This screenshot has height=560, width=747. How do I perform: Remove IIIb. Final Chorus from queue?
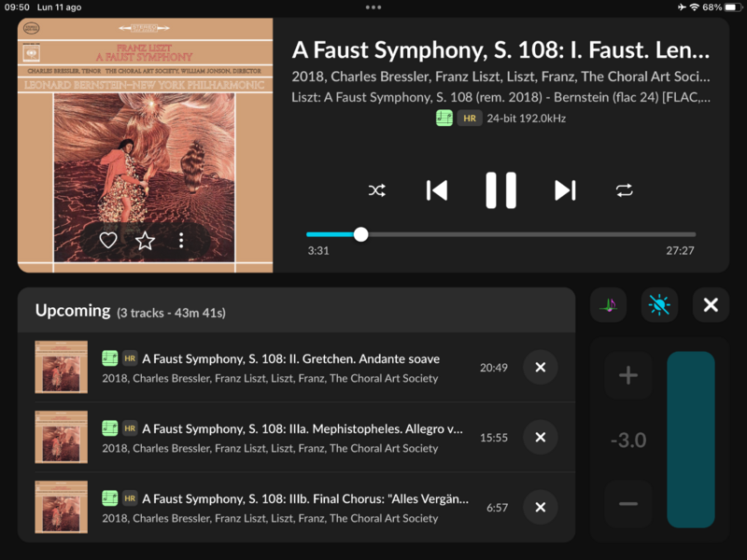click(540, 508)
